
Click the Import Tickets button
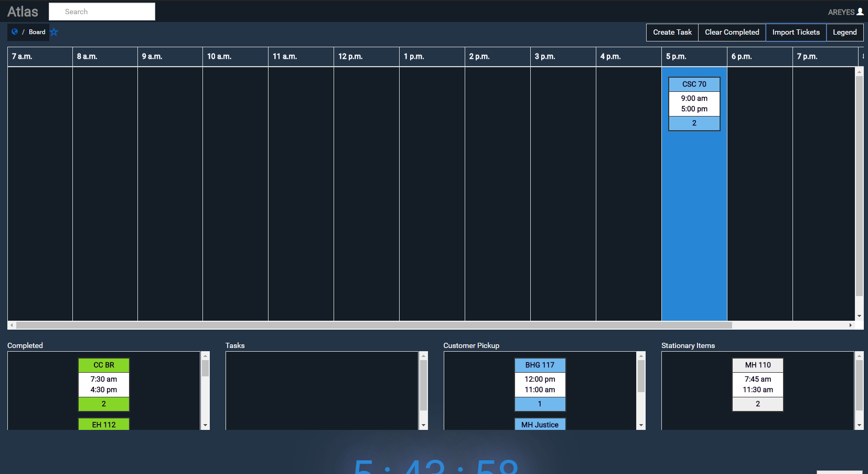796,32
